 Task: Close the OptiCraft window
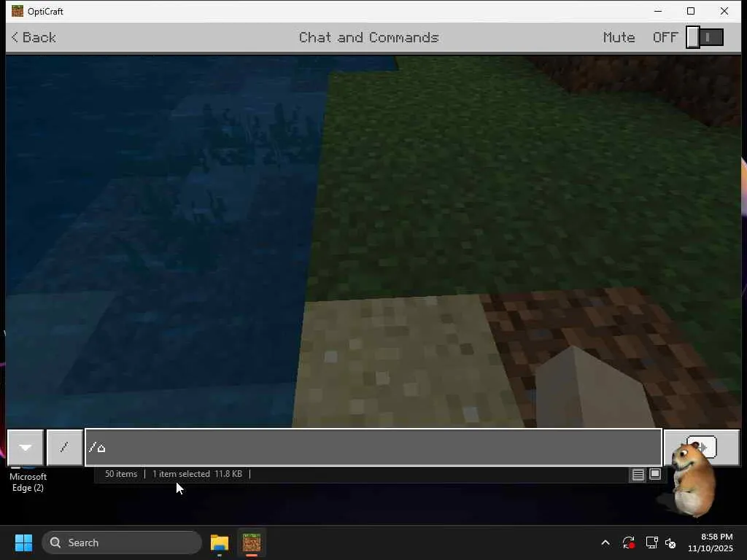(724, 11)
